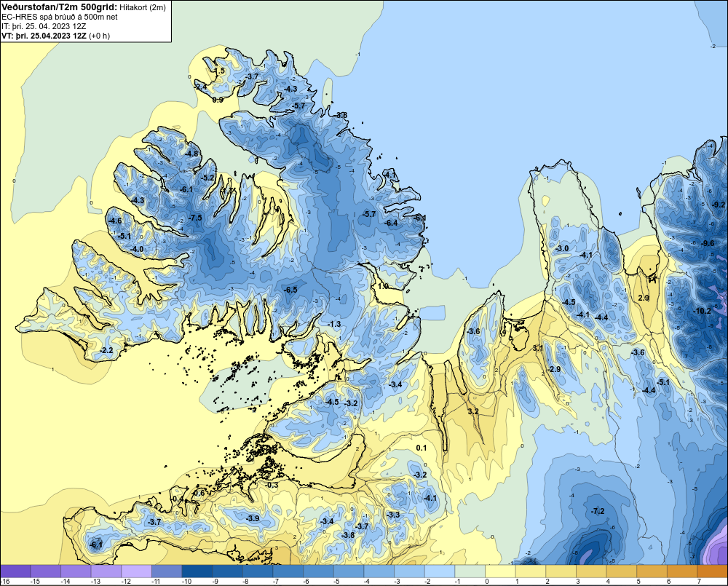Click the -16 purple legend swatch

point(15,571)
